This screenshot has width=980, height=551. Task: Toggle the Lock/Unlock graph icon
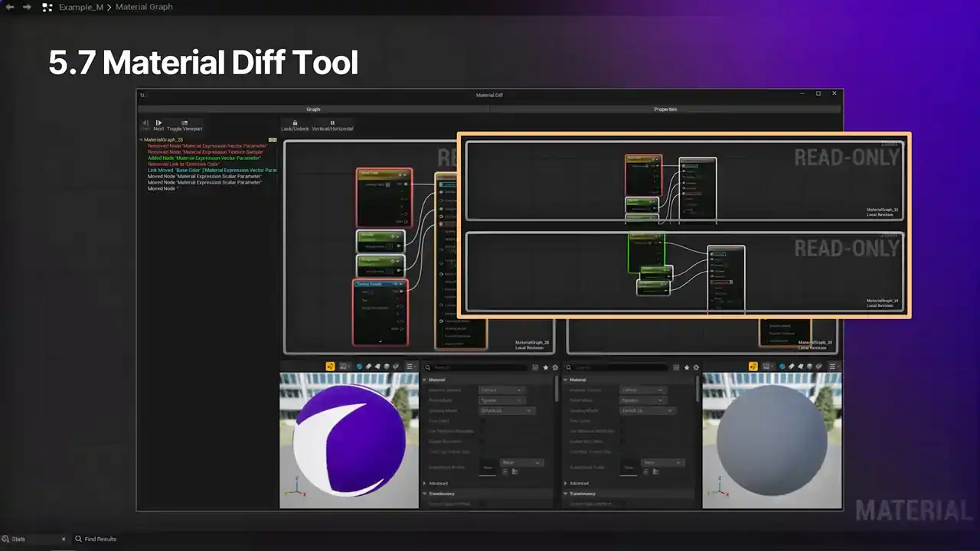point(295,124)
